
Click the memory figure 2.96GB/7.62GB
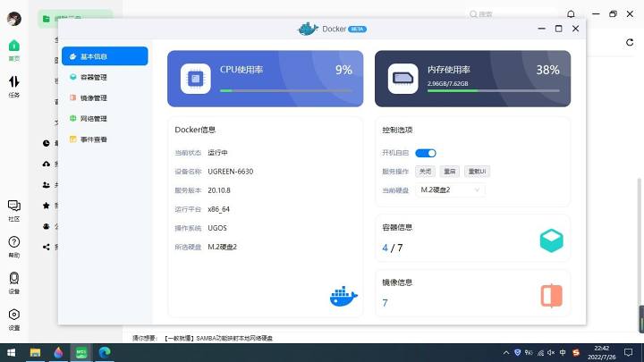[448, 84]
